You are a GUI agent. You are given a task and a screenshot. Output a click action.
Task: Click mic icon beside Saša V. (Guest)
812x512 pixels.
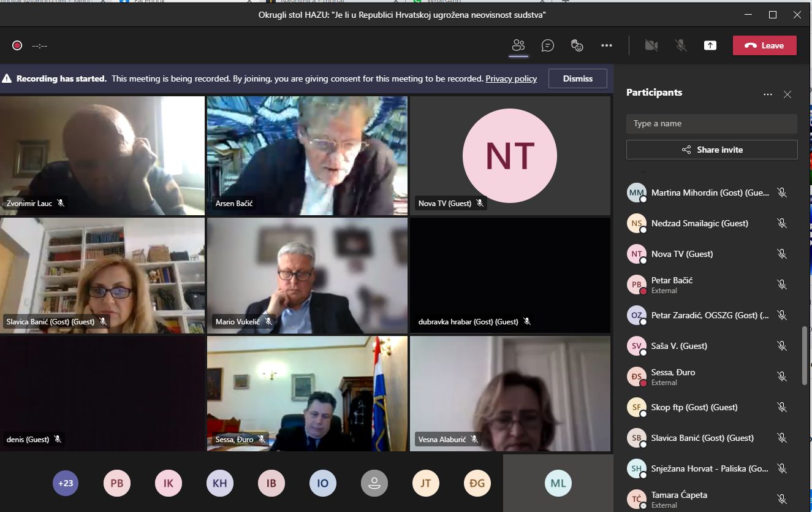point(782,346)
